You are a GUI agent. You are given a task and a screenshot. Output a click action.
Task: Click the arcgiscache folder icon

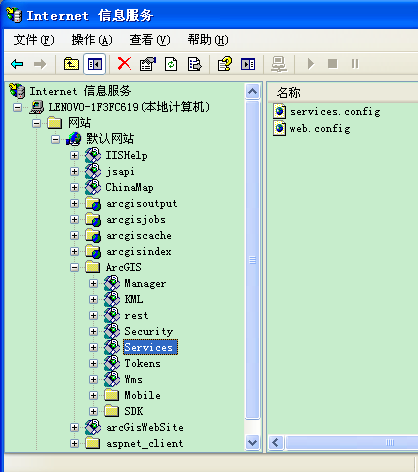pyautogui.click(x=93, y=235)
